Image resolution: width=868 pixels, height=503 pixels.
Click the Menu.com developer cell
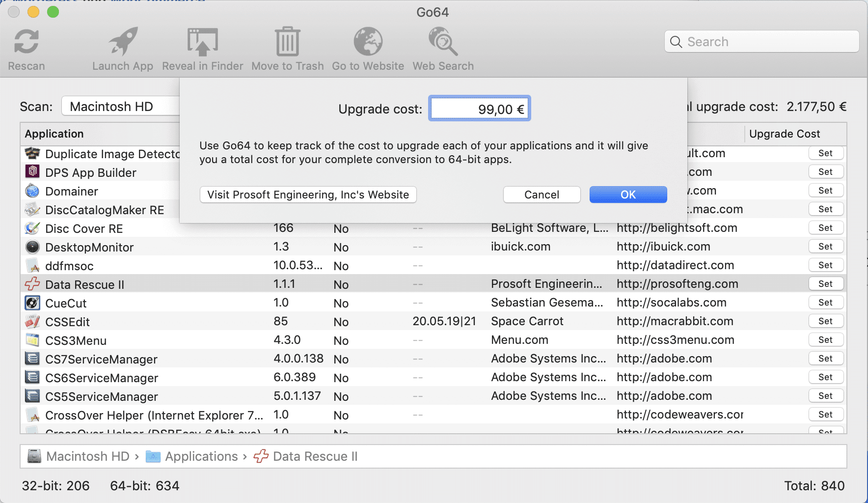click(519, 340)
